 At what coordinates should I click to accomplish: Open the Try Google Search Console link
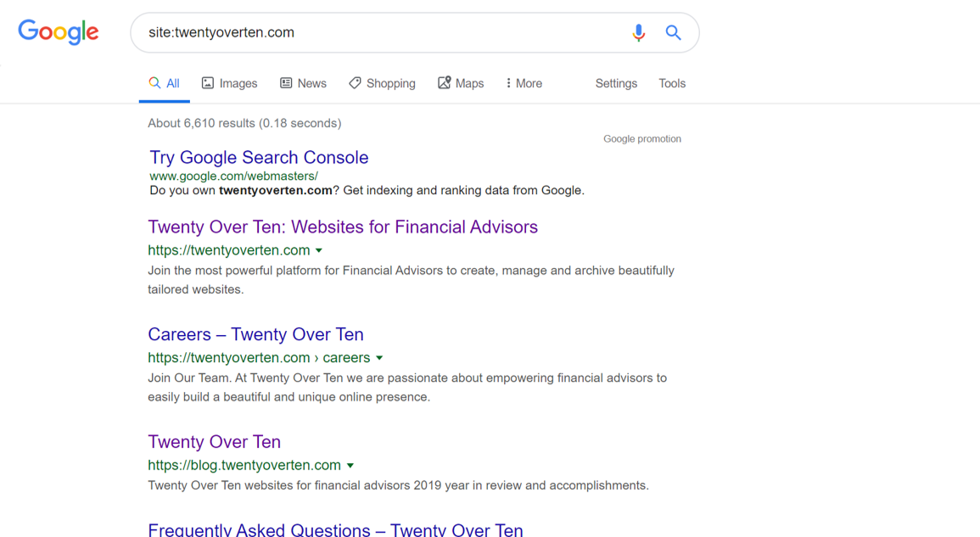pyautogui.click(x=259, y=158)
